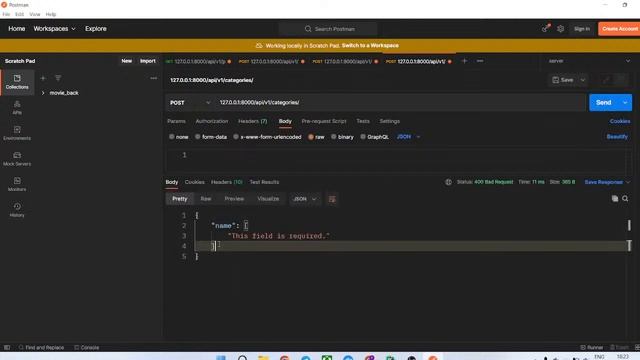Viewport: 640px width, 360px height.
Task: Select the raw body radio button
Action: coord(311,137)
